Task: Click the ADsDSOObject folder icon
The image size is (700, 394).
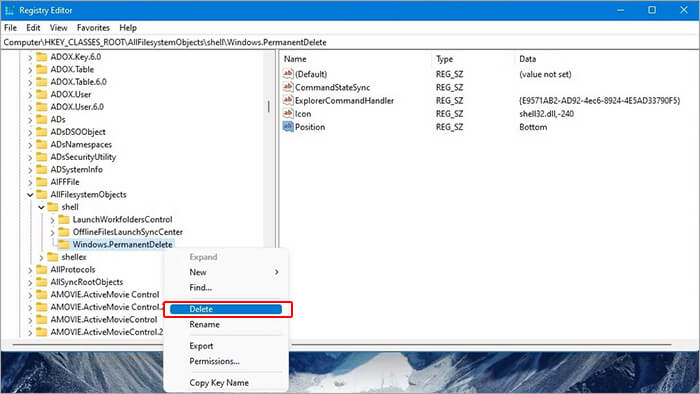Action: click(x=42, y=132)
